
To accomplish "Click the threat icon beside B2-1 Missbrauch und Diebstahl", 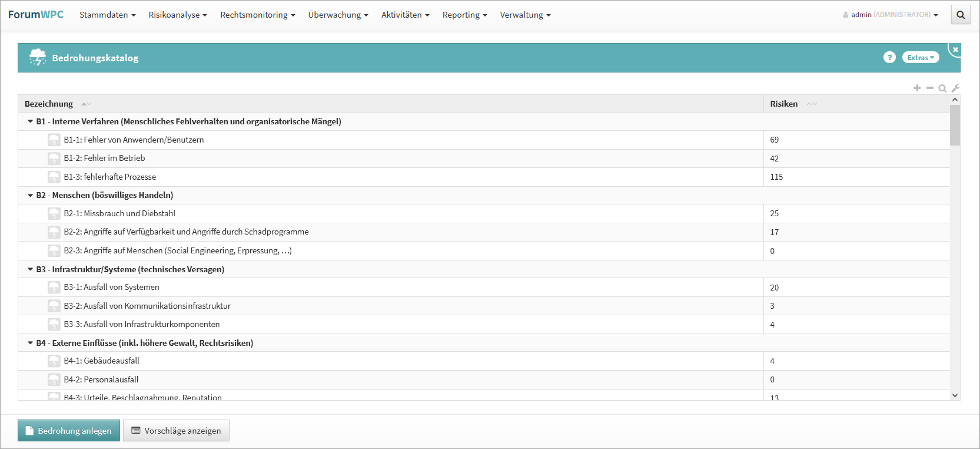I will click(x=54, y=213).
